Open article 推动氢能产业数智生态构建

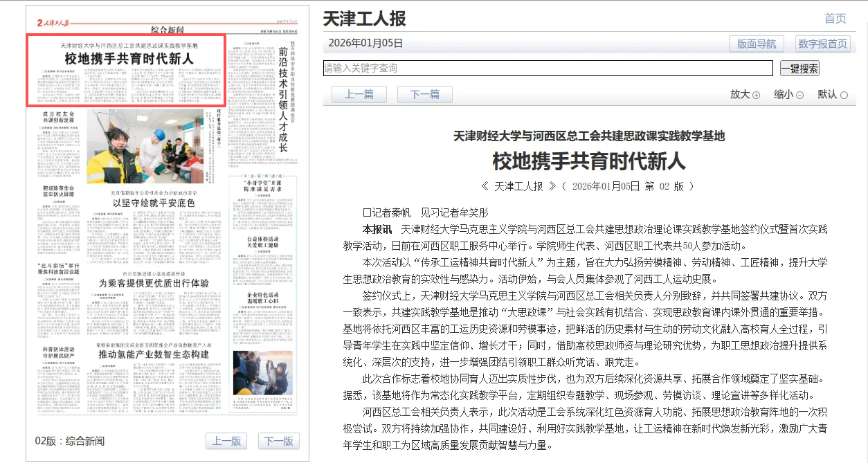point(153,354)
